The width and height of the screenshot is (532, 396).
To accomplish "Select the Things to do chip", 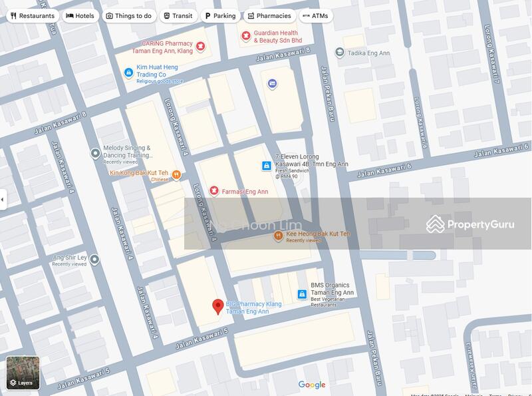I will pyautogui.click(x=129, y=16).
